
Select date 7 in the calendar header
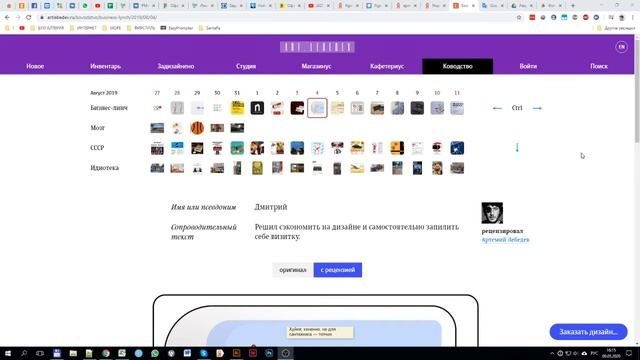pyautogui.click(x=377, y=93)
